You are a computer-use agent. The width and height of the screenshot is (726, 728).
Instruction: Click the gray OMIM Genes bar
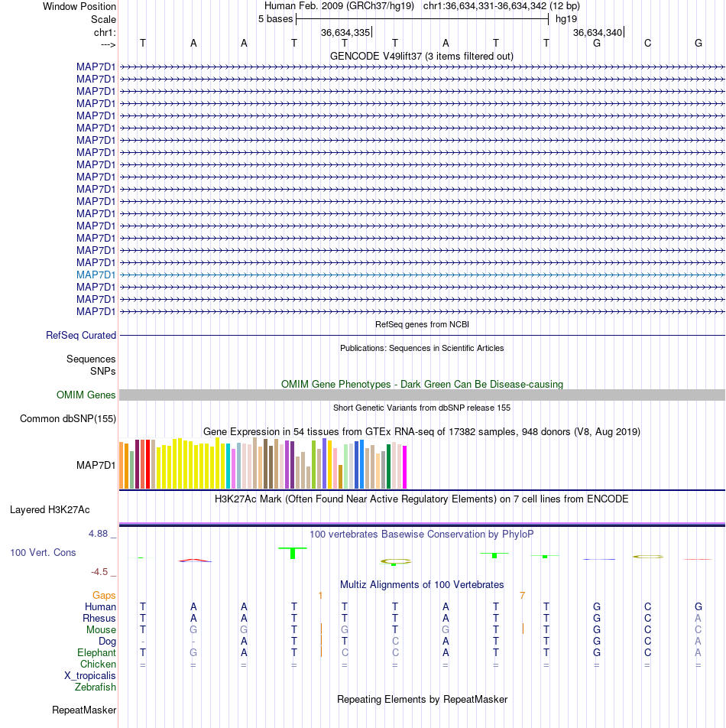422,395
